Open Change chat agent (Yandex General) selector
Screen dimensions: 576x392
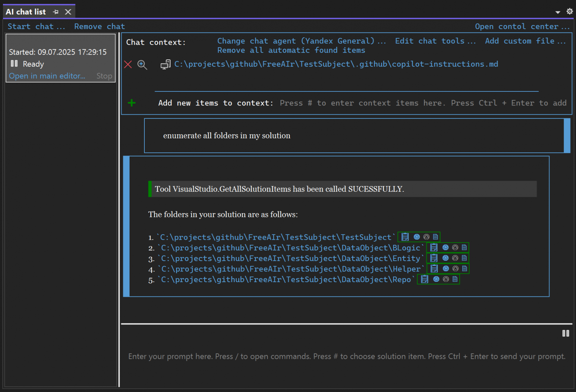click(301, 41)
